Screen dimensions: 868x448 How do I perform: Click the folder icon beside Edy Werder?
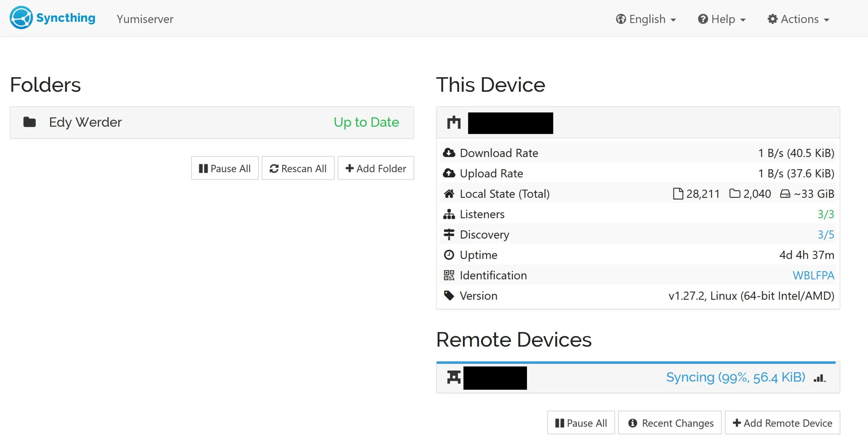pyautogui.click(x=29, y=122)
